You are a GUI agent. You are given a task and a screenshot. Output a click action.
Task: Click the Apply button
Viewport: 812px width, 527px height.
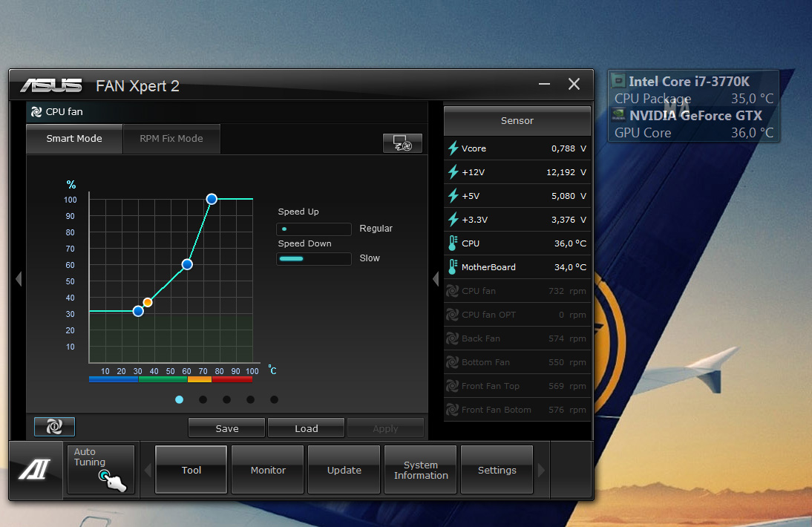pos(385,428)
